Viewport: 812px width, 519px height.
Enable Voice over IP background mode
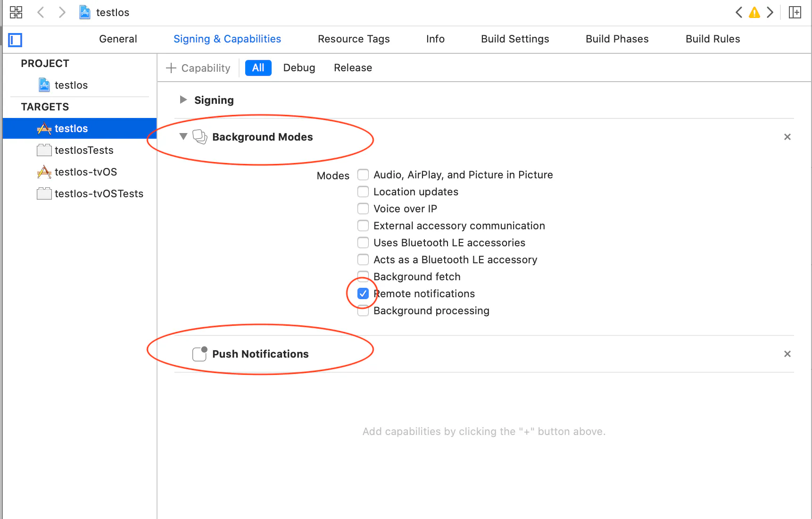pyautogui.click(x=363, y=209)
